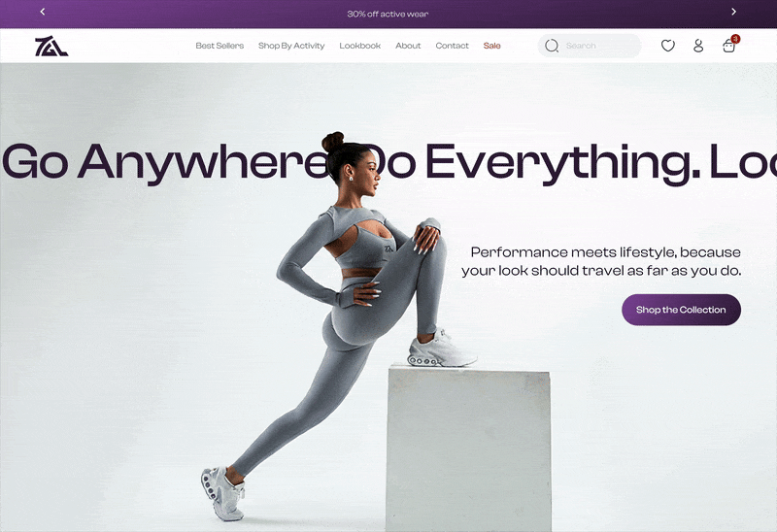Expand the Shop By Activity menu

click(x=291, y=46)
